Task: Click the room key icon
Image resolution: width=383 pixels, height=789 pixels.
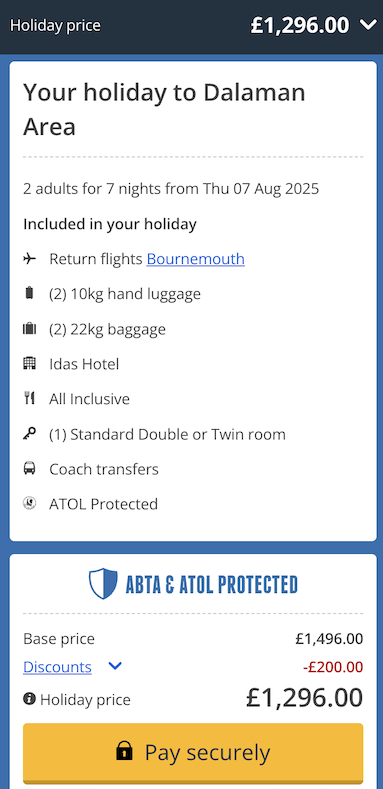Action: (x=30, y=434)
